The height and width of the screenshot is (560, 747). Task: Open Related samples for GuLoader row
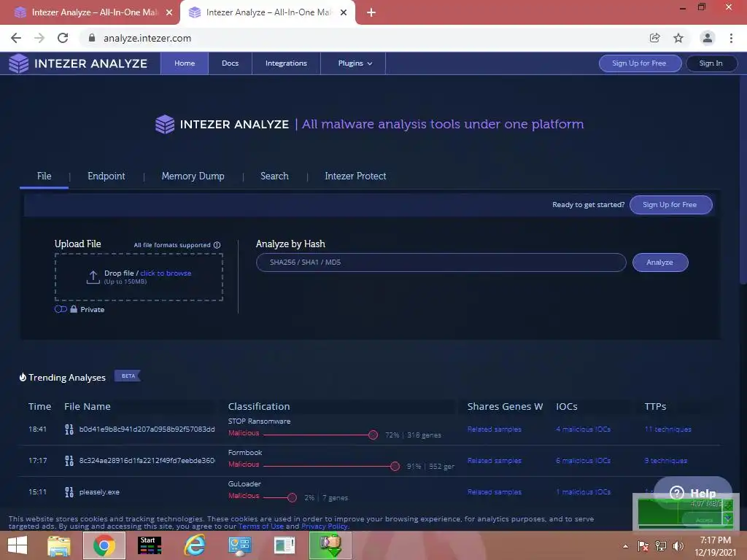pyautogui.click(x=495, y=492)
